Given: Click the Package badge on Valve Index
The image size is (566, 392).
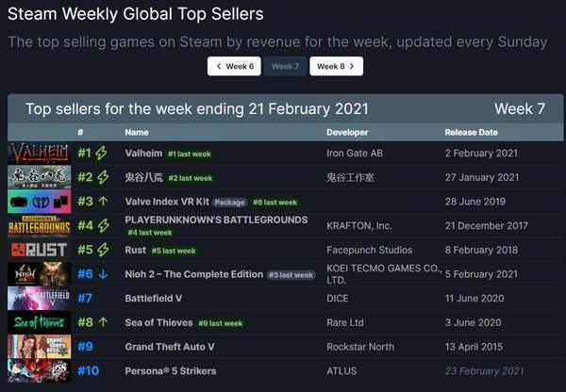Looking at the screenshot, I should [x=229, y=202].
